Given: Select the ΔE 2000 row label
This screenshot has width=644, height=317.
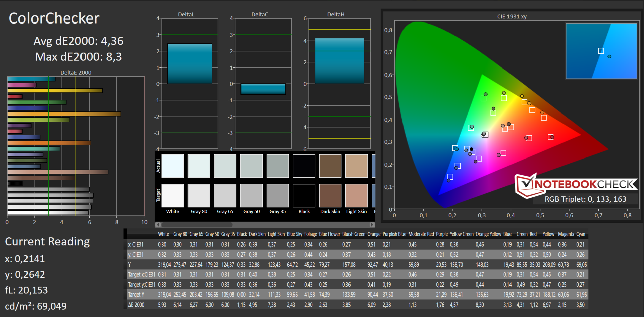Looking at the screenshot, I should click(x=136, y=305).
